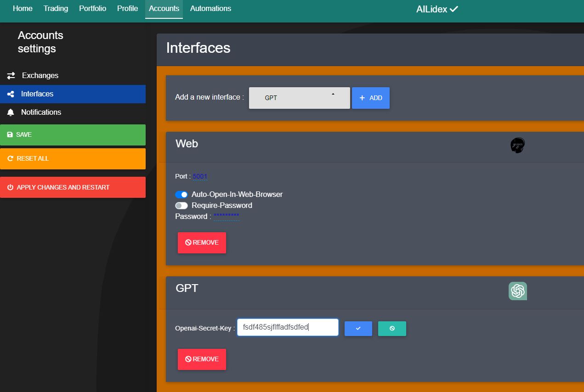This screenshot has width=584, height=392.
Task: Open the new interface type dropdown
Action: click(x=299, y=97)
